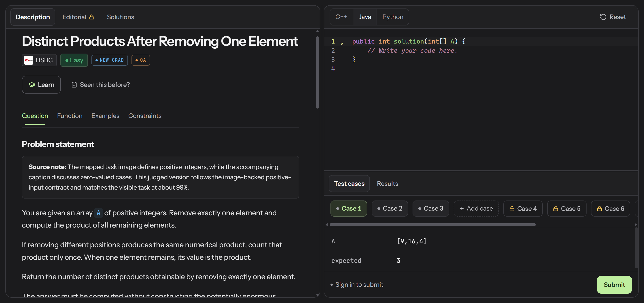This screenshot has width=644, height=303.
Task: Click description scrollbar down arrow
Action: point(318,295)
